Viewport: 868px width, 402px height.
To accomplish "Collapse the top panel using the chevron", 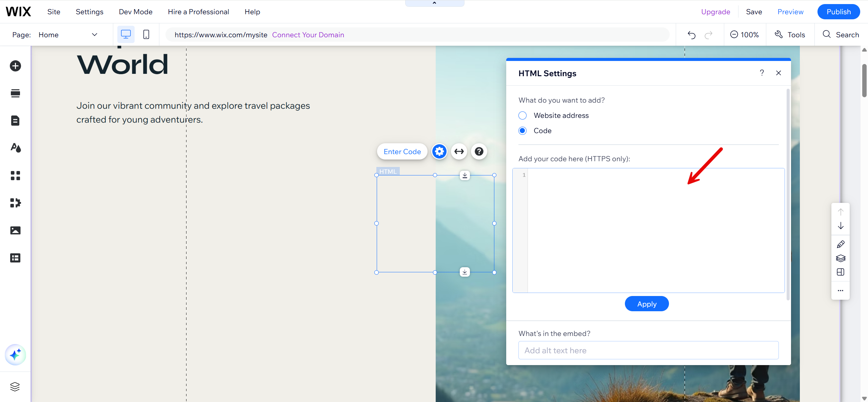I will (434, 3).
